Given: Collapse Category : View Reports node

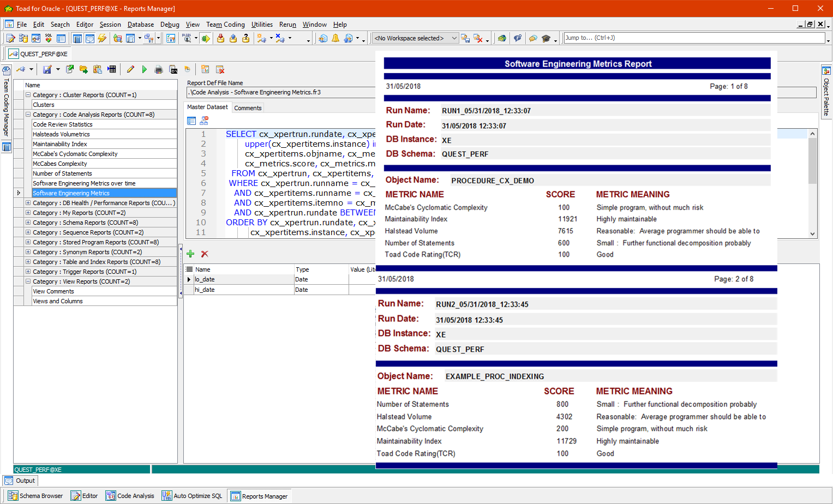Looking at the screenshot, I should [28, 281].
